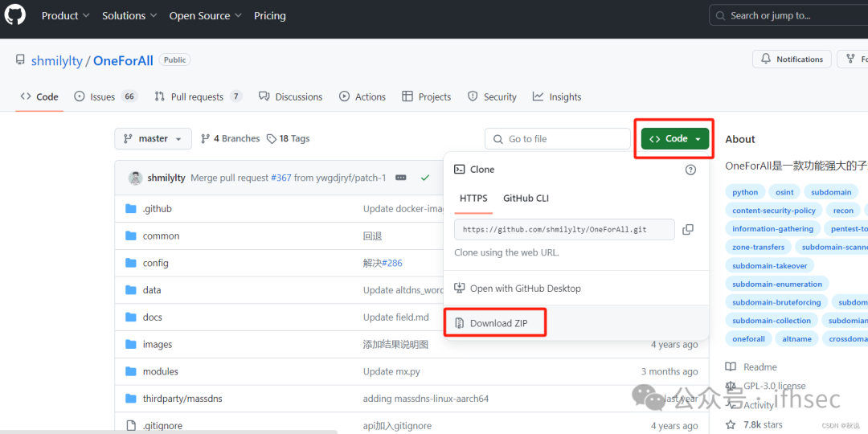Open the Insights tab
This screenshot has width=868, height=434.
coord(557,97)
